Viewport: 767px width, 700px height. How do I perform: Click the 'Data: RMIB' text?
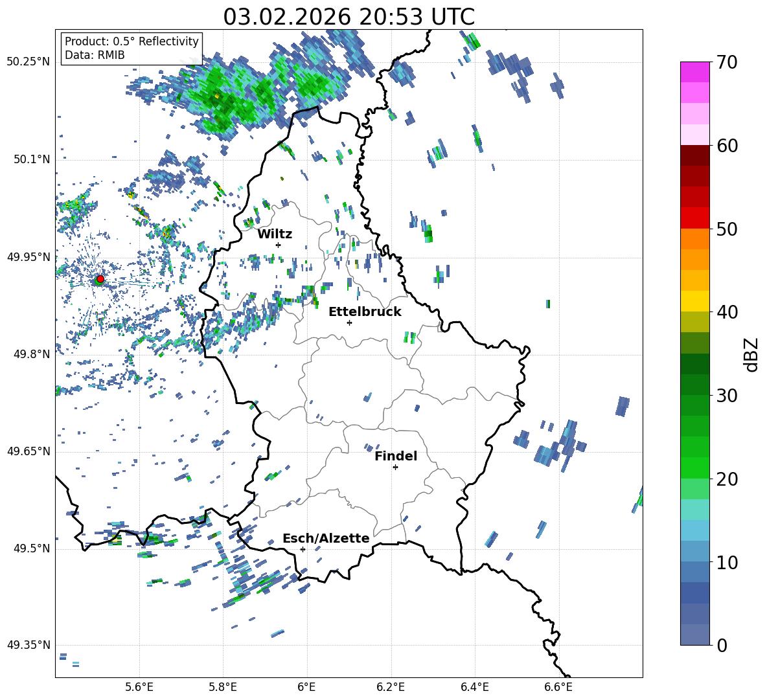click(95, 55)
